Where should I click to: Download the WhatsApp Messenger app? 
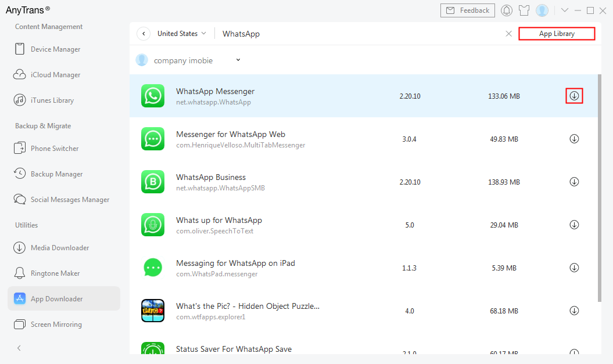tap(574, 96)
